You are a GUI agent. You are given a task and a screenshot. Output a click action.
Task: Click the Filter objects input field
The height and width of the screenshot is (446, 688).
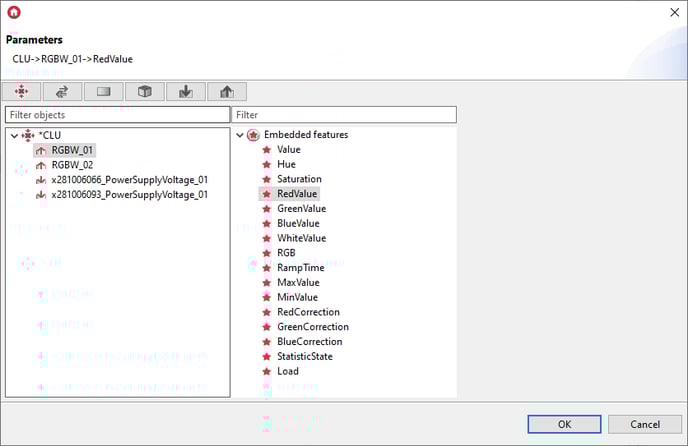(x=117, y=115)
